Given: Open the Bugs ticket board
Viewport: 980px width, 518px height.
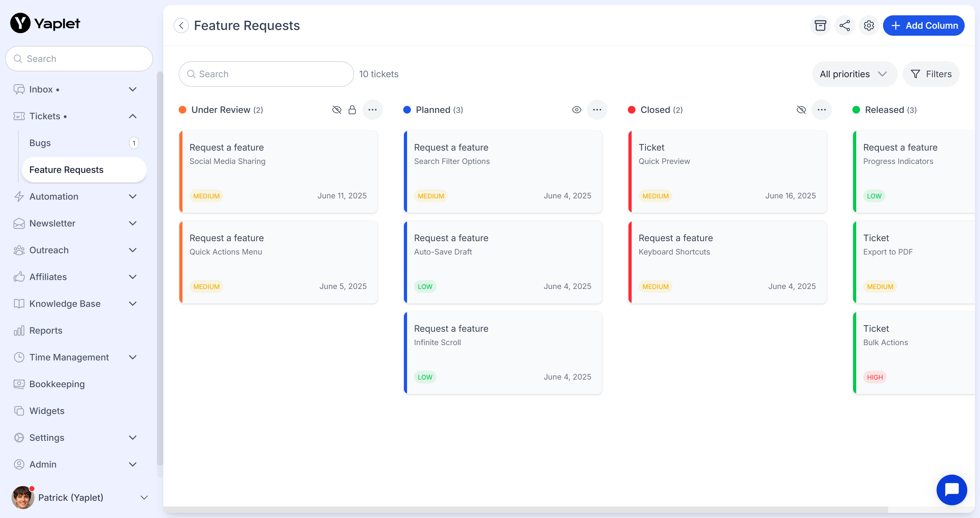Looking at the screenshot, I should pyautogui.click(x=40, y=143).
